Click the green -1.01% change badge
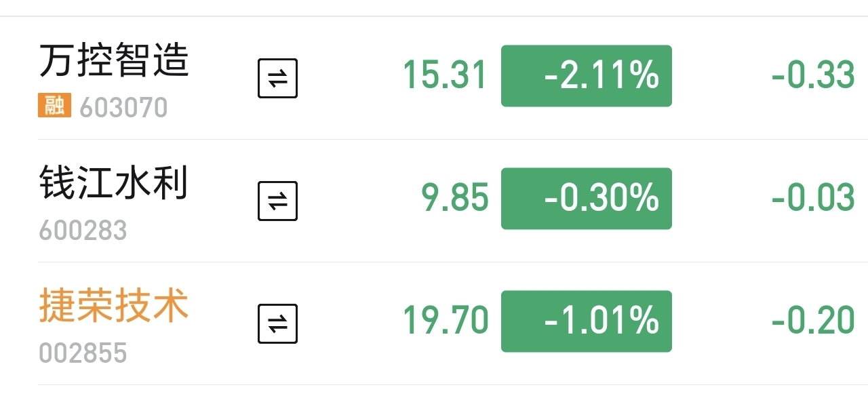The width and height of the screenshot is (868, 398). [587, 321]
